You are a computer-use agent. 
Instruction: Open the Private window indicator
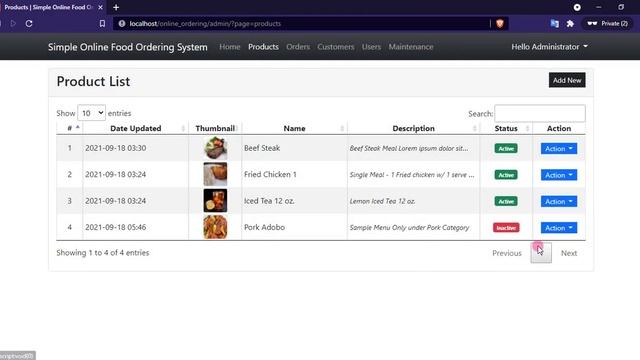point(607,24)
